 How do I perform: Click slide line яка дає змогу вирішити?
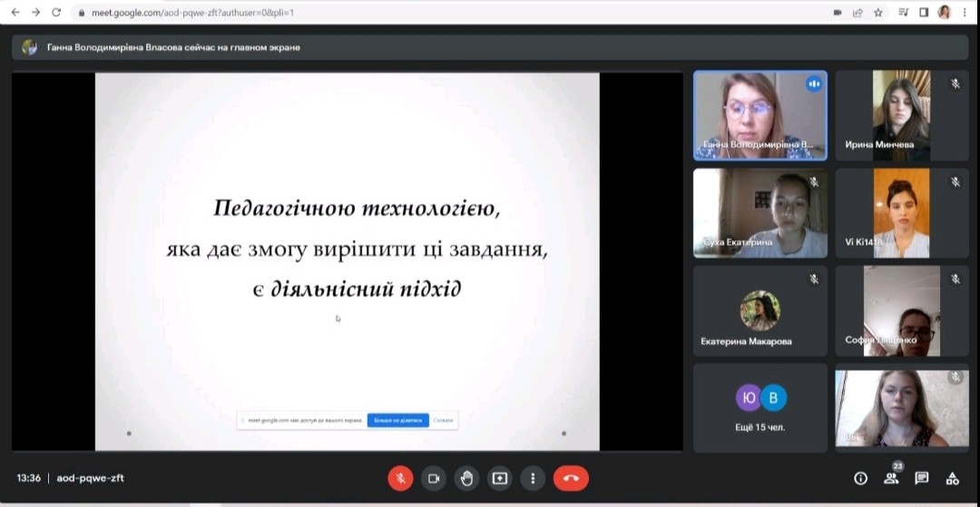357,249
